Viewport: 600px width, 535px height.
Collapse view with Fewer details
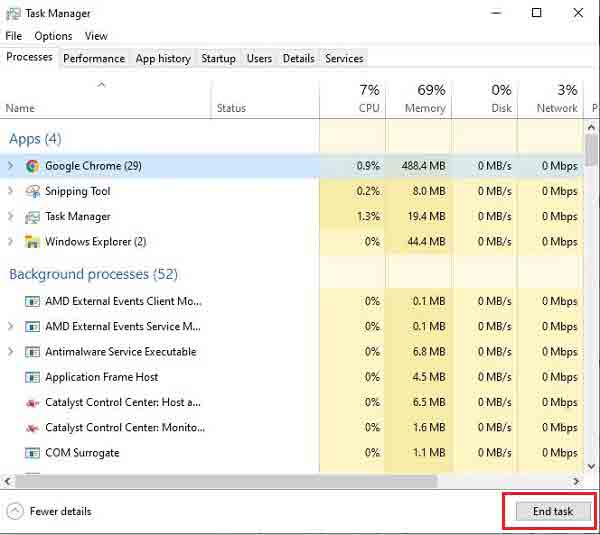tap(49, 511)
